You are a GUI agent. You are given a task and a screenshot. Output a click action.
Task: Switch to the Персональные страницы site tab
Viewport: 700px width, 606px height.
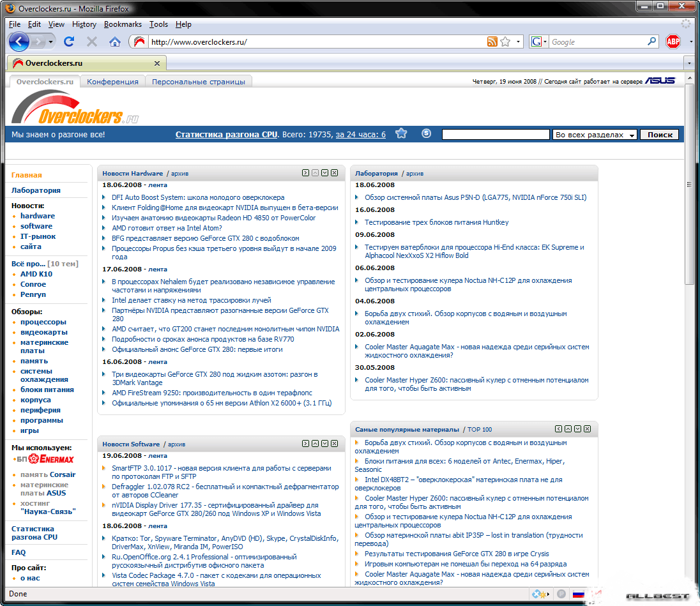199,82
